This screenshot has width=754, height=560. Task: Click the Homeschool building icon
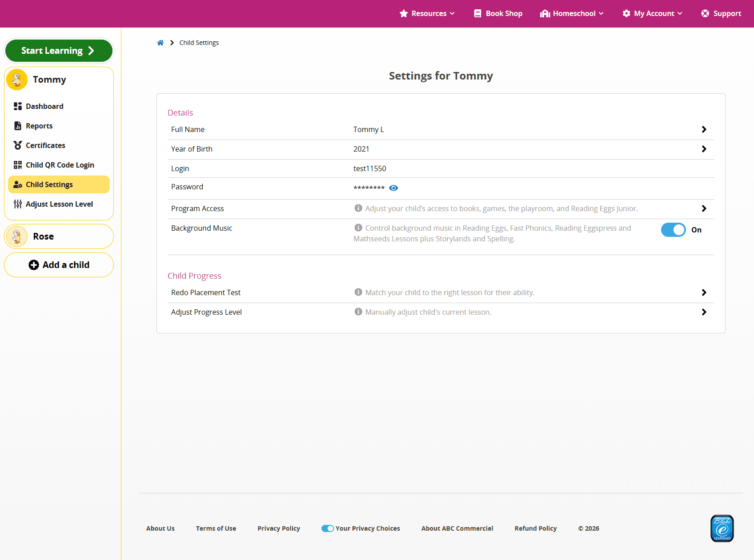click(545, 13)
